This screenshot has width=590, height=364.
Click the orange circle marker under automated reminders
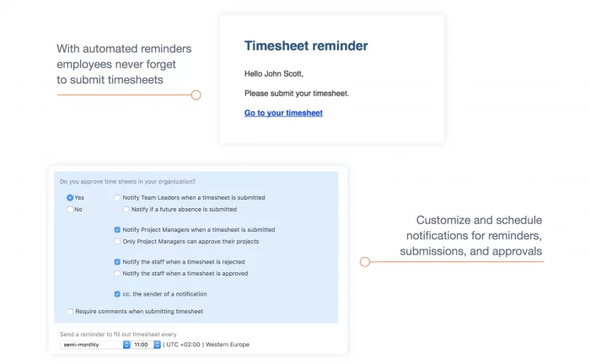(x=196, y=94)
